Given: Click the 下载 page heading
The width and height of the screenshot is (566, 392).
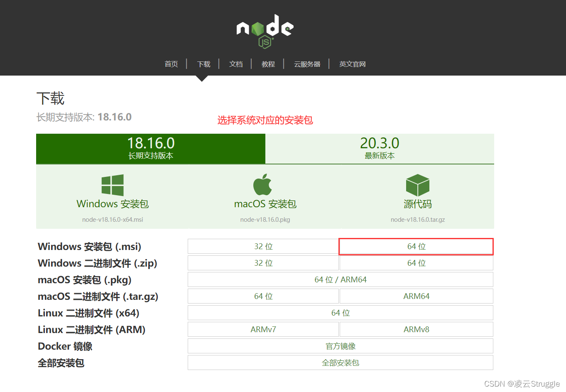Looking at the screenshot, I should [51, 98].
